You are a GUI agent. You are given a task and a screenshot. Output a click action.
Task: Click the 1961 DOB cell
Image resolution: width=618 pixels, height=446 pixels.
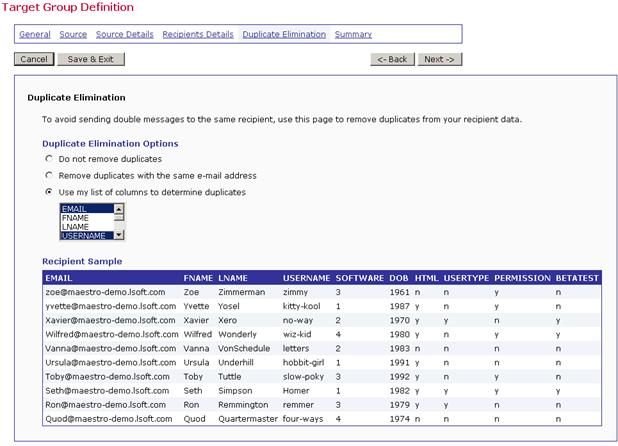tap(400, 292)
